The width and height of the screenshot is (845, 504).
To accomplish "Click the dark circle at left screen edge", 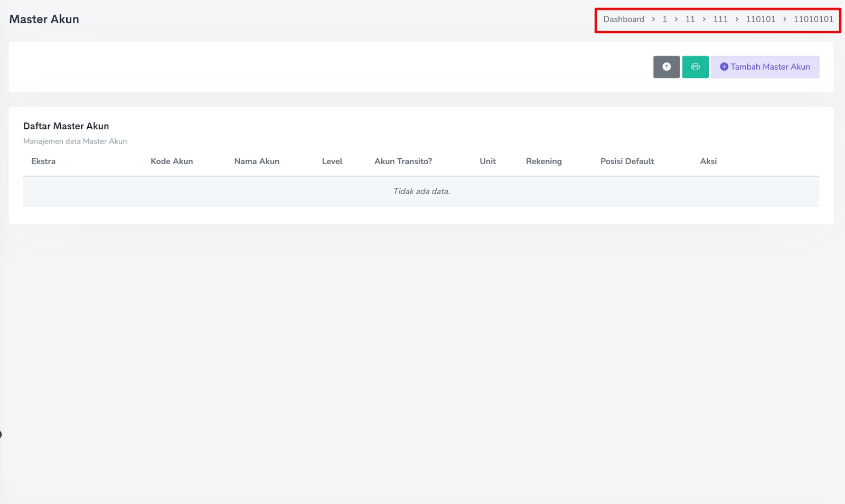I will tap(1, 434).
